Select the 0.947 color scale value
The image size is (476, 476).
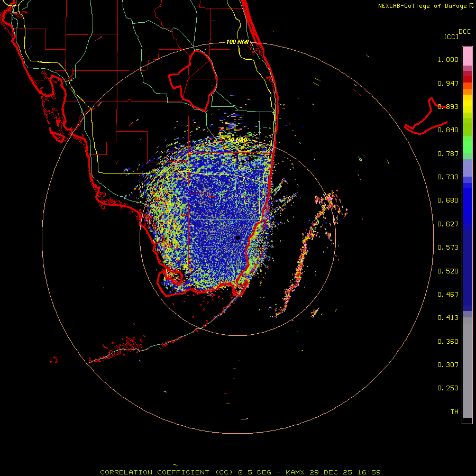click(448, 83)
